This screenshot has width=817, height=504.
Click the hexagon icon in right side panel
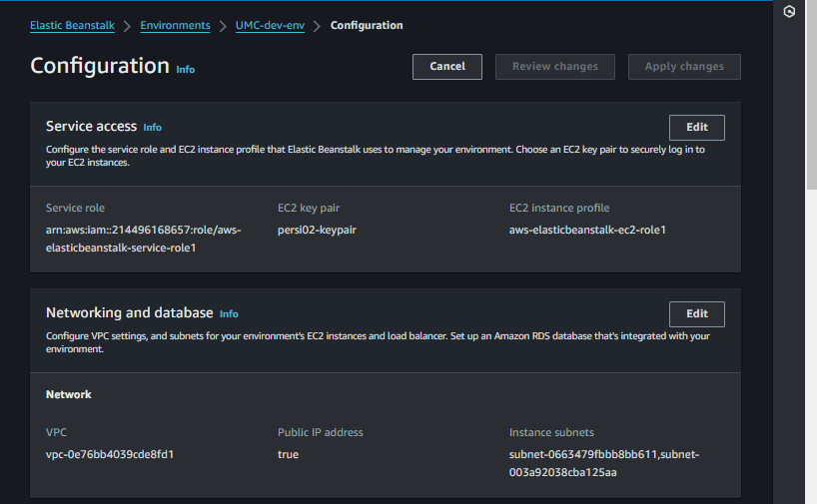pos(789,11)
